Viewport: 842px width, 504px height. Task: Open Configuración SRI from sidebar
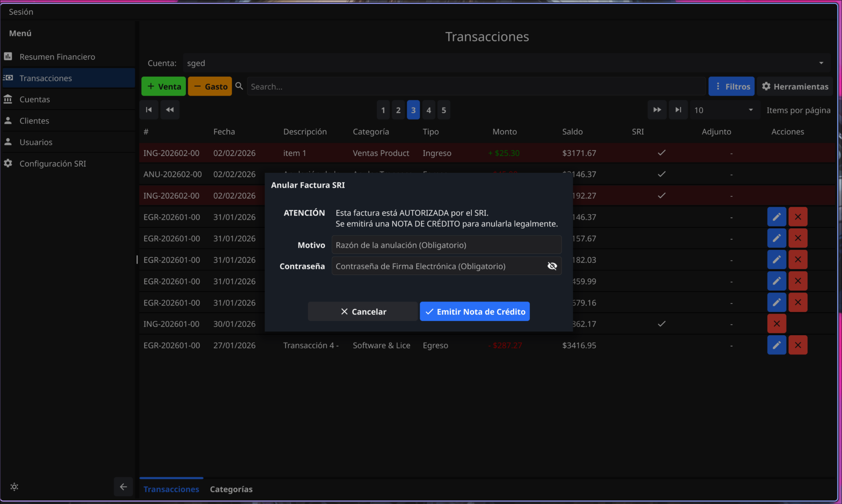pos(53,163)
